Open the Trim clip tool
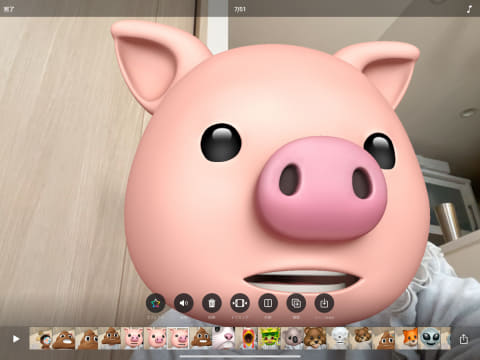 240,303
